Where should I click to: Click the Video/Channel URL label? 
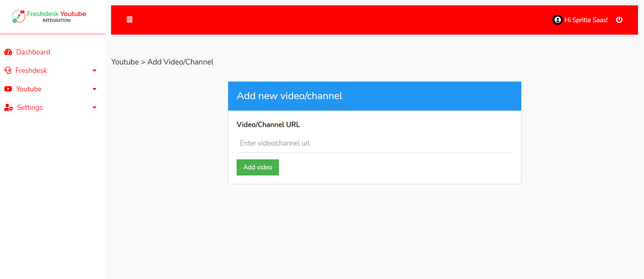(268, 125)
